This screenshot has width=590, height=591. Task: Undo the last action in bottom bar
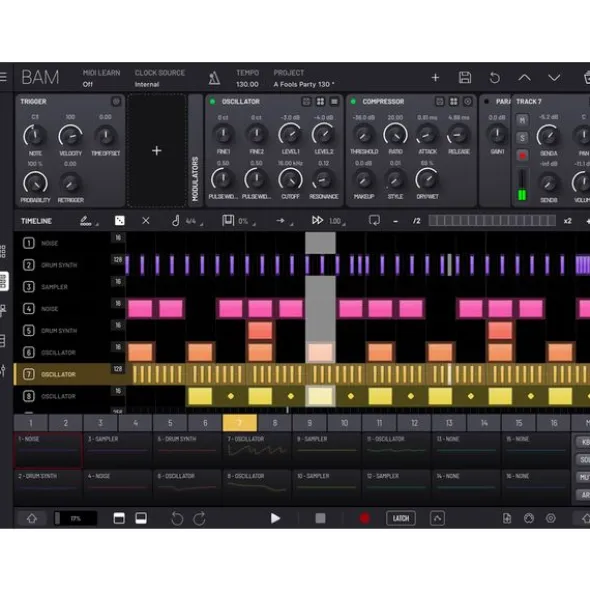pos(177,518)
